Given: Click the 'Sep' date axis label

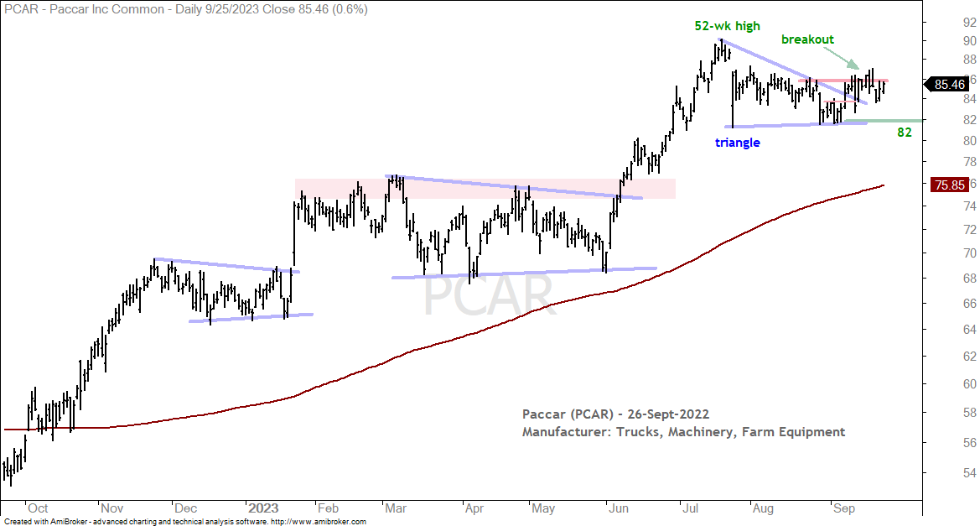Looking at the screenshot, I should point(843,508).
